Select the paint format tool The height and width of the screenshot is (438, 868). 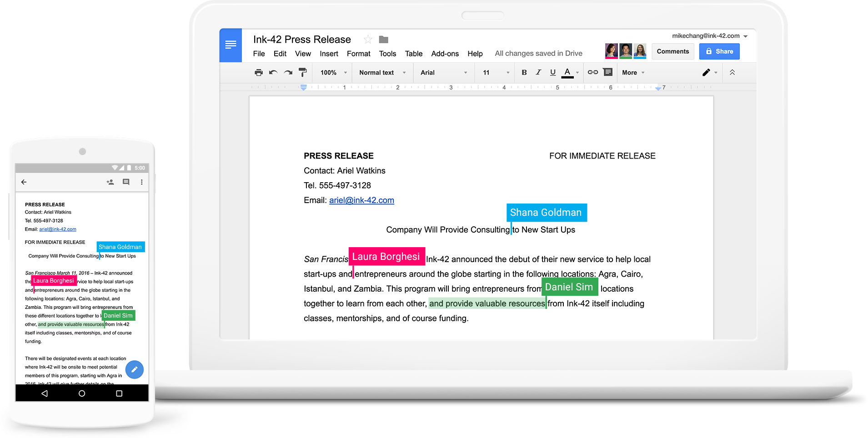pyautogui.click(x=303, y=73)
